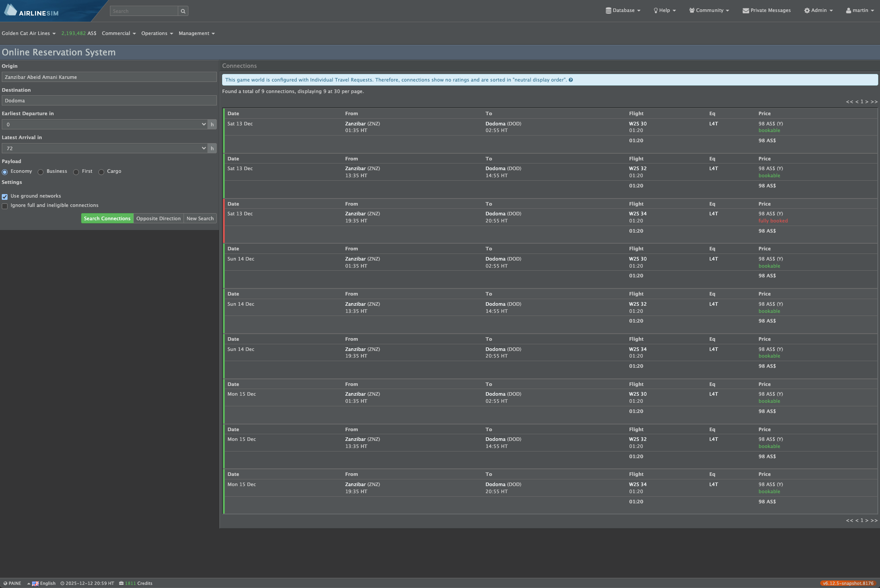Click flight W2S 34 link on Sat 13 Dec
The image size is (880, 588).
[x=638, y=214]
